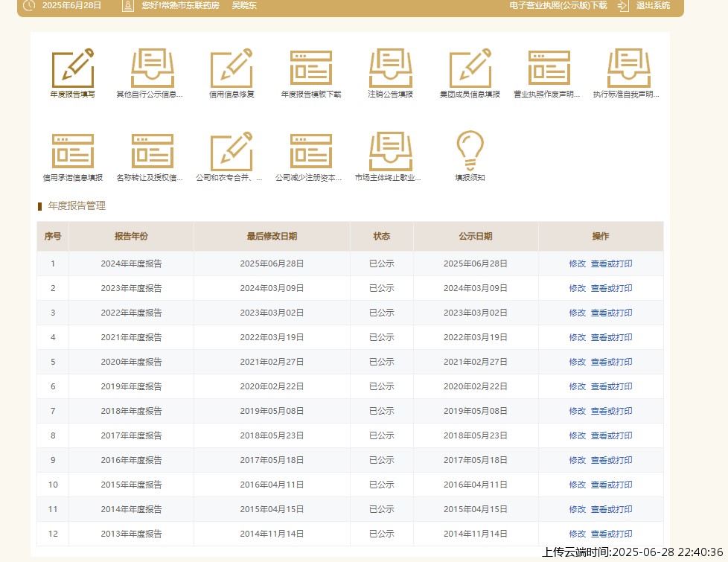
Task: Click 修改 for the 2023年年度报告 row
Action: pos(578,288)
